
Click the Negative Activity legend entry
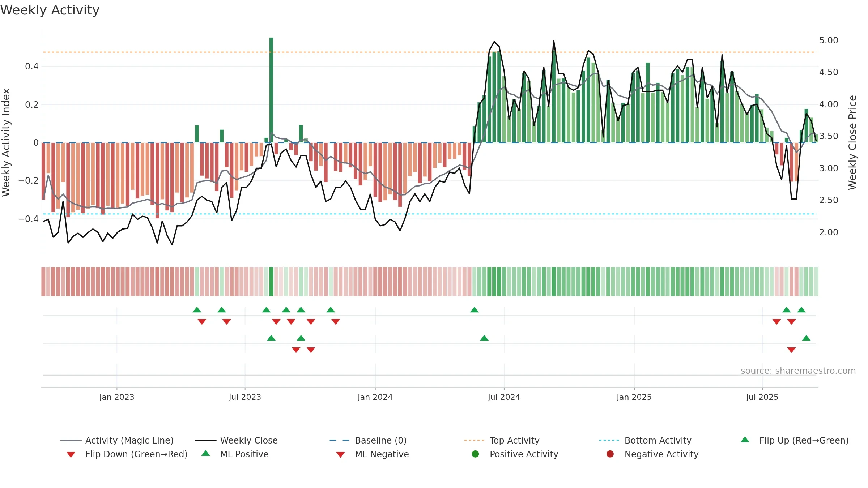tap(652, 454)
